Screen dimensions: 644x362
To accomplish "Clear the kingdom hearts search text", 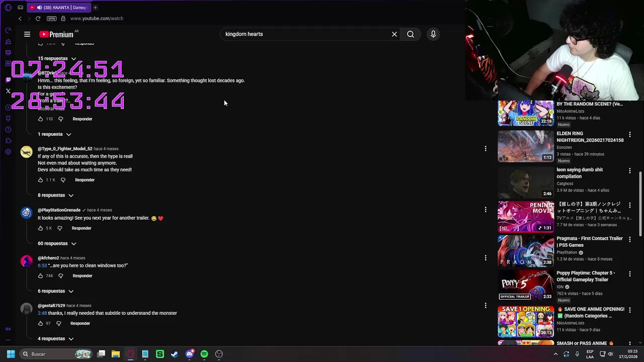I will 394,34.
